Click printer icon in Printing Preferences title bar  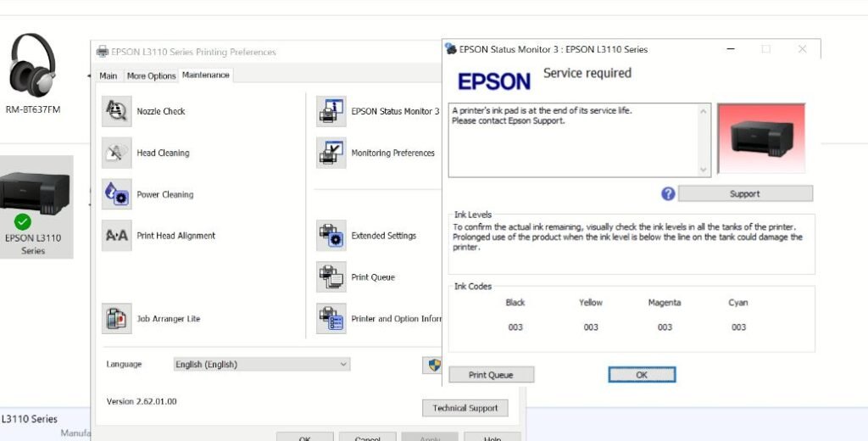103,52
